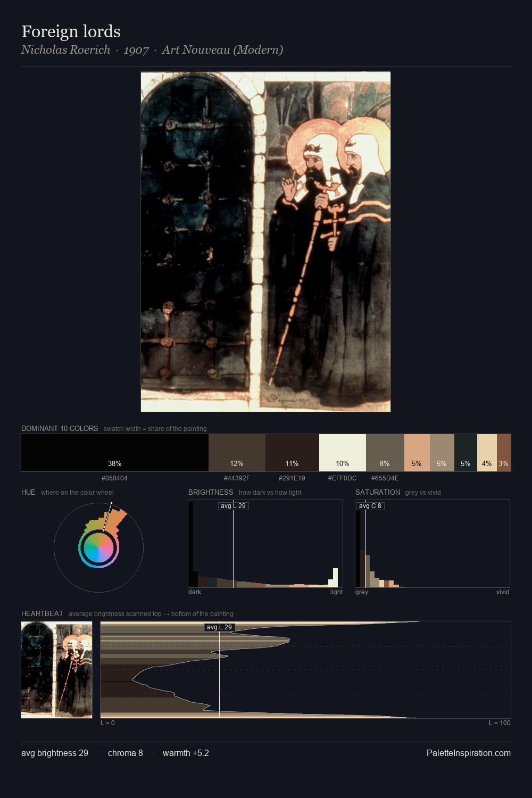Click the hue color wheel

point(98,547)
